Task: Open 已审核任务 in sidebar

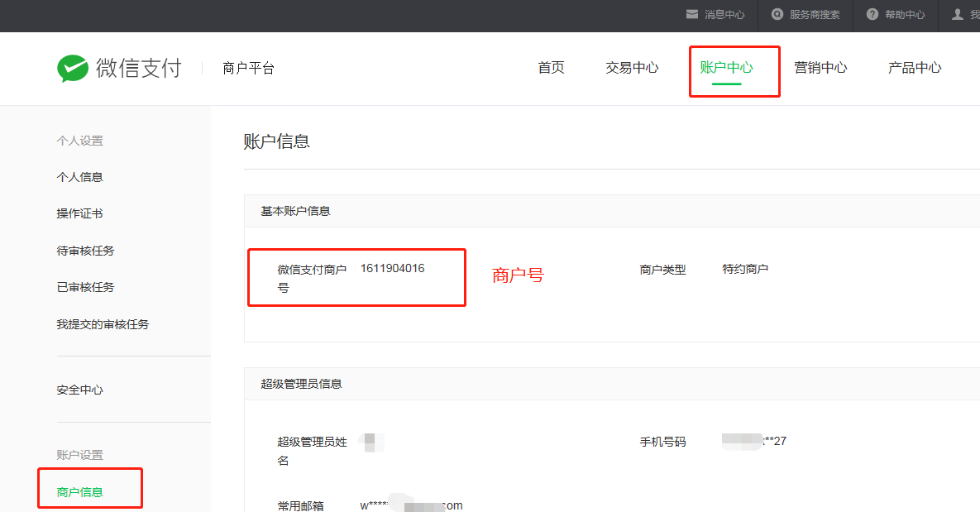Action: coord(85,287)
